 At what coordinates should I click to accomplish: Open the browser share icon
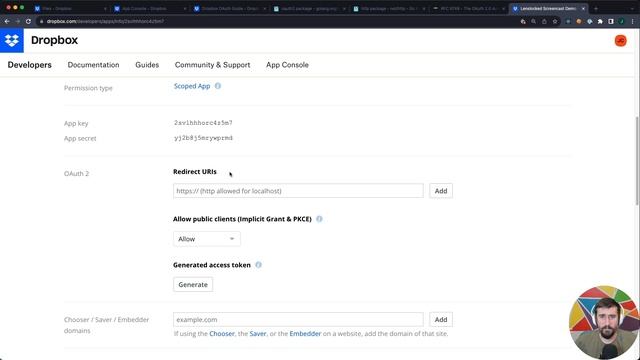point(544,21)
